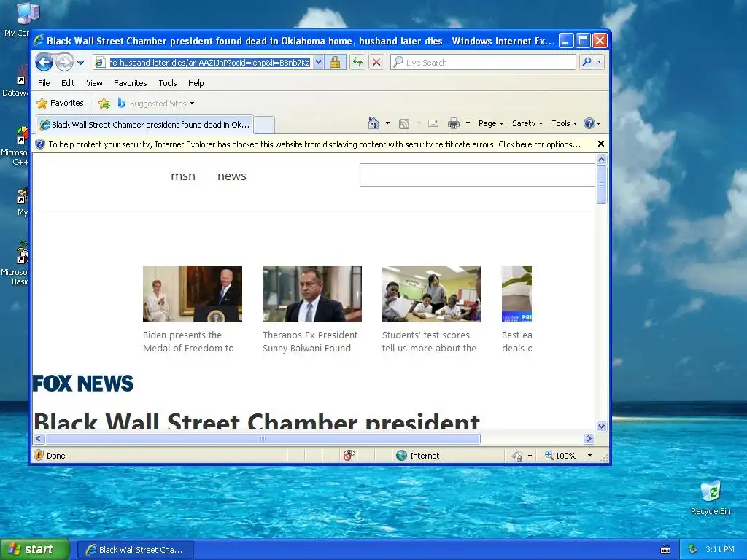Open the File menu
This screenshot has height=560, width=747.
coord(44,83)
